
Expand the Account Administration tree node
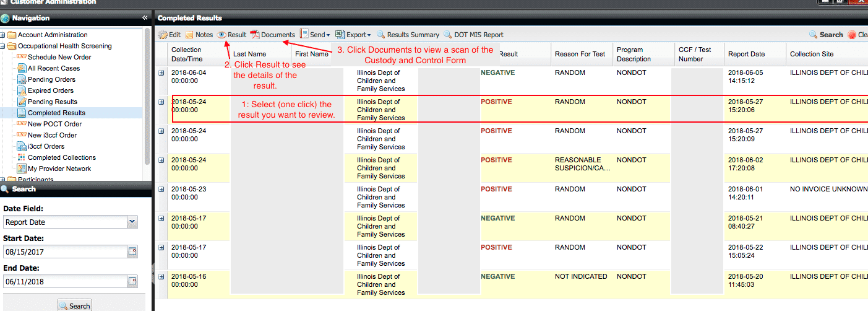(x=3, y=35)
